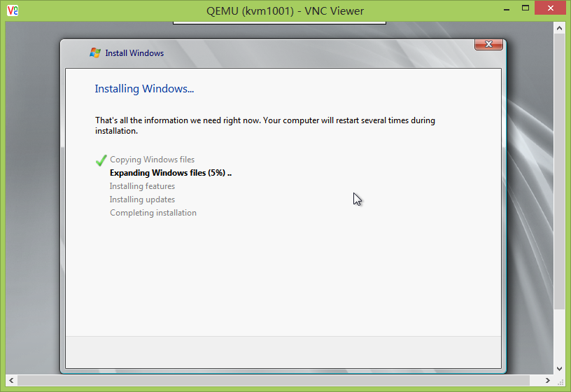Click the QEMU (kvm1001) window title

[285, 11]
